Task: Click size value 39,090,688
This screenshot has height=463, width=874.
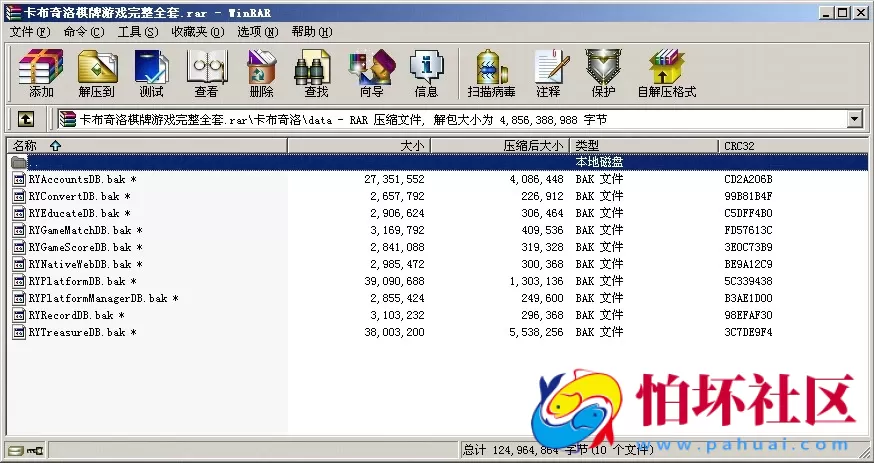Action: coord(394,281)
